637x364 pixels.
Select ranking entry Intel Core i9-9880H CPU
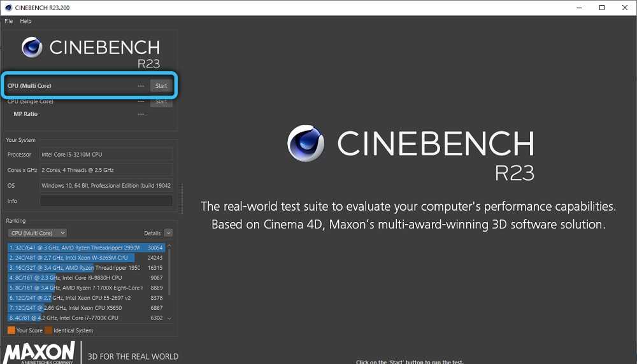tap(86, 278)
